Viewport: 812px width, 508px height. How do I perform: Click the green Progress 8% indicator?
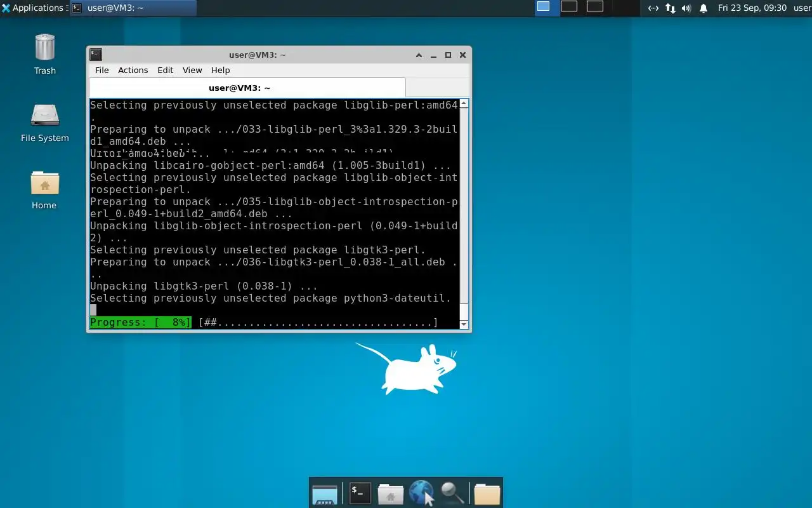(140, 323)
